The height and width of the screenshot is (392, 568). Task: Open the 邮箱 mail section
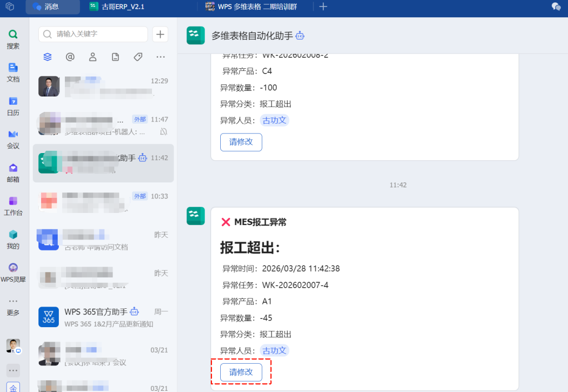13,172
